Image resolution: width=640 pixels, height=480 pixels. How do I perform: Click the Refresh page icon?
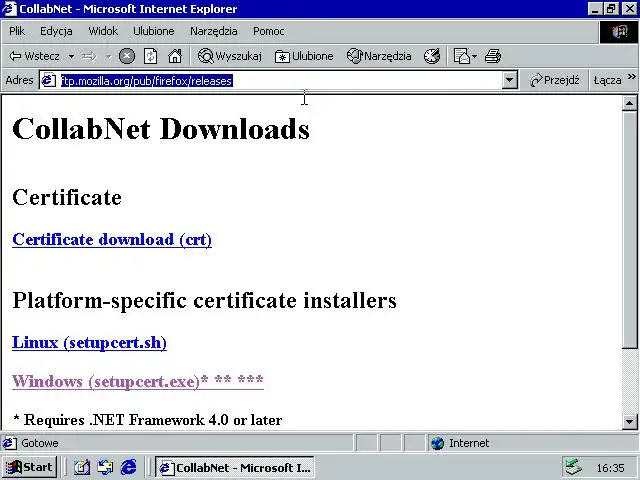151,56
